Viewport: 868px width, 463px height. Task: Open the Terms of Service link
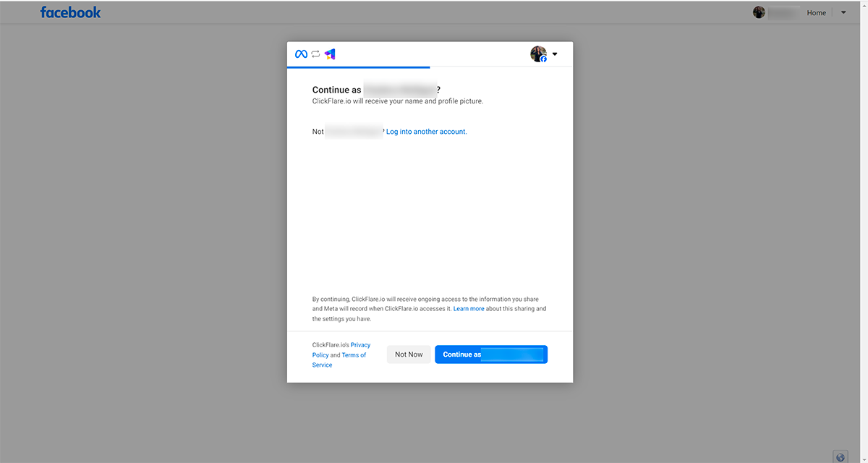click(x=339, y=360)
